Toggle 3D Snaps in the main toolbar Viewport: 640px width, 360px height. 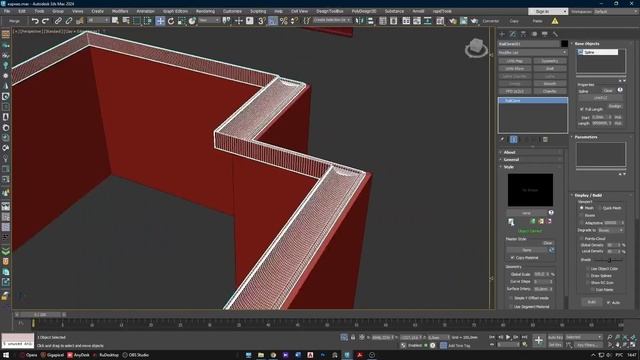[x=262, y=21]
